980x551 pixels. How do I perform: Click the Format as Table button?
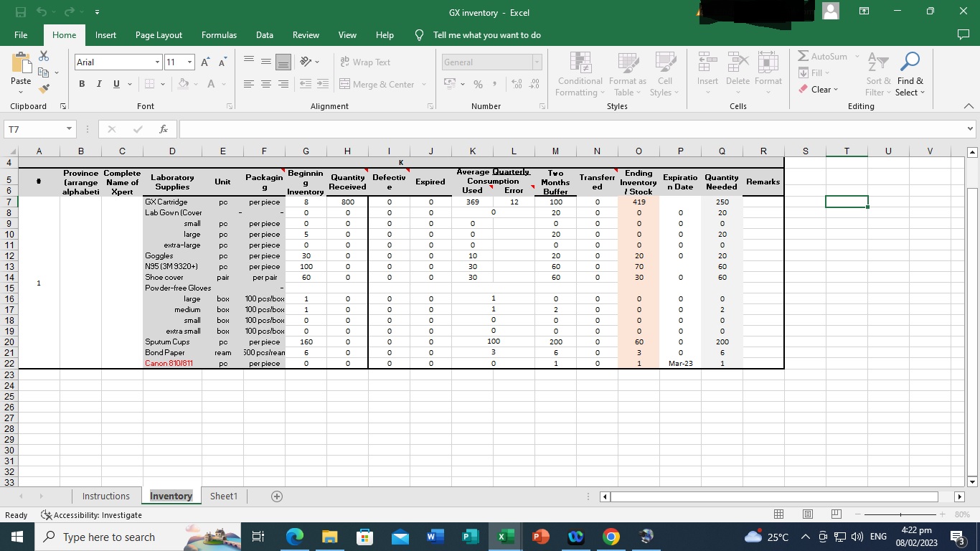627,73
